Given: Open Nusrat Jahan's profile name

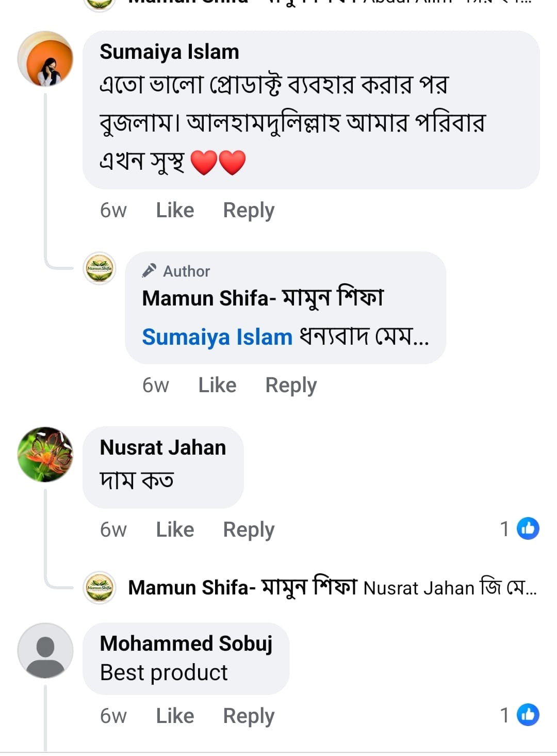Looking at the screenshot, I should pos(163,448).
